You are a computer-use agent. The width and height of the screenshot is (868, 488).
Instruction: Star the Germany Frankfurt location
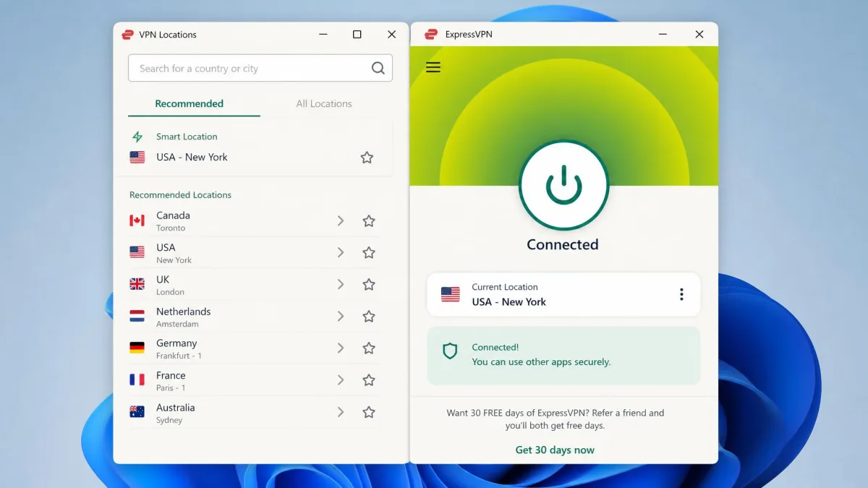click(369, 348)
